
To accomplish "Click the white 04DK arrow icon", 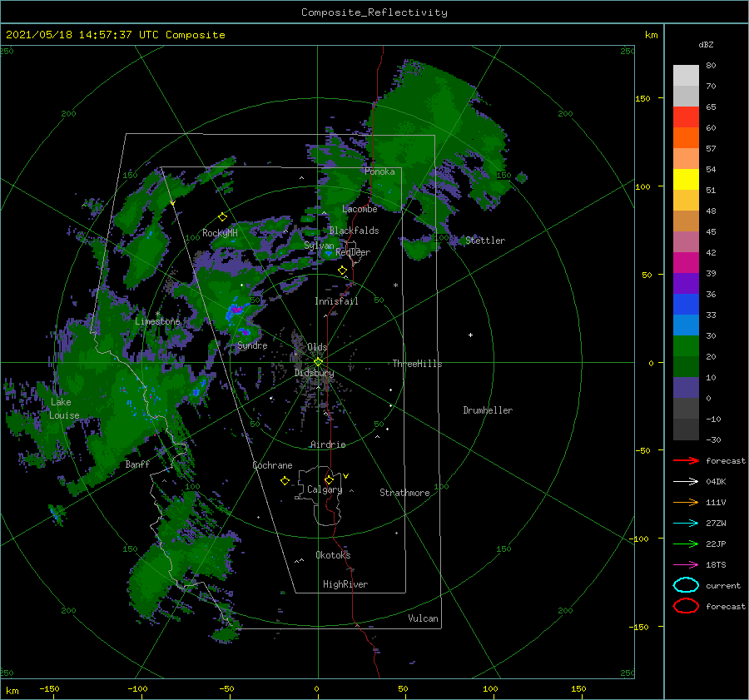I will pos(686,482).
